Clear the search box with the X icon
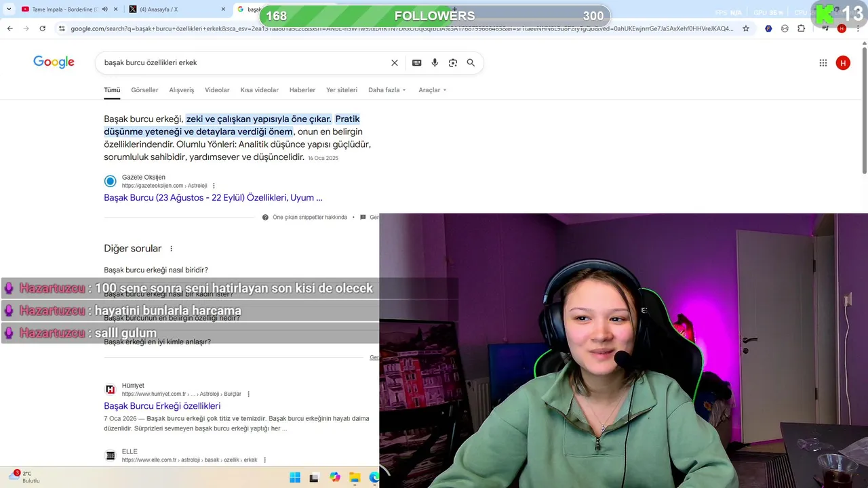868x488 pixels. 395,62
